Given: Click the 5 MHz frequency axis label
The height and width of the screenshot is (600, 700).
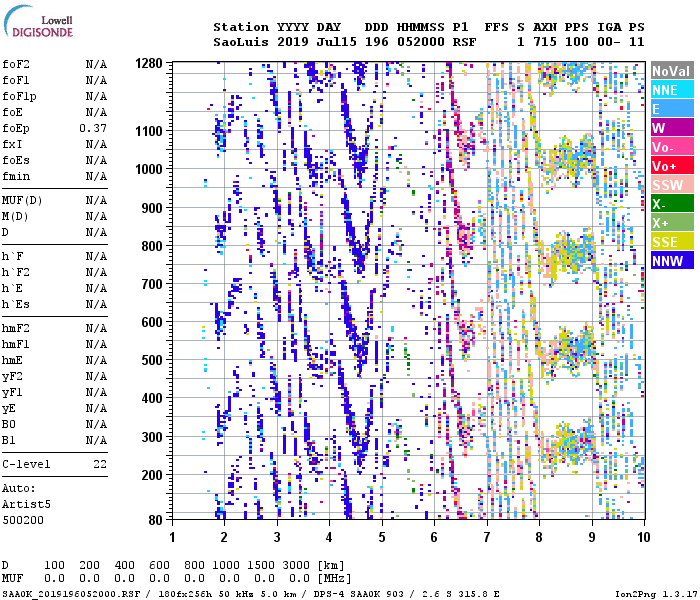Looking at the screenshot, I should pos(382,537).
